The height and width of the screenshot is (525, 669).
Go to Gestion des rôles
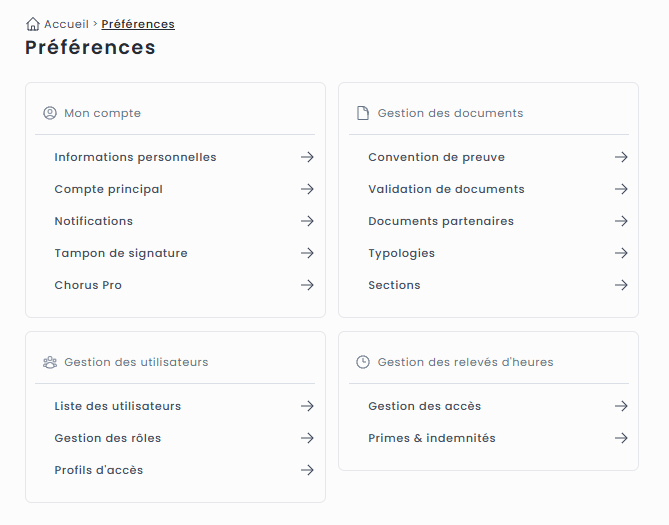coord(107,438)
